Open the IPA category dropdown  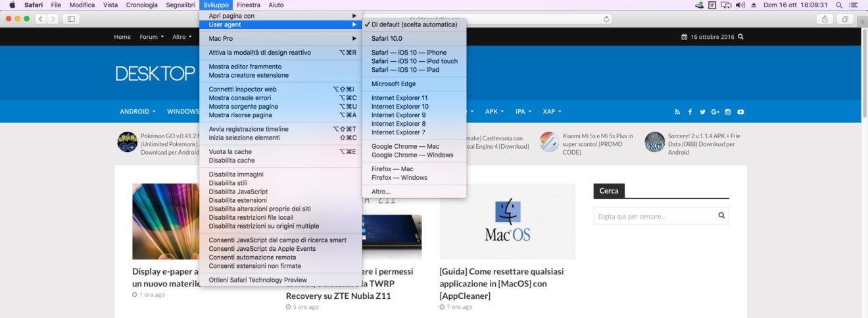coord(523,112)
